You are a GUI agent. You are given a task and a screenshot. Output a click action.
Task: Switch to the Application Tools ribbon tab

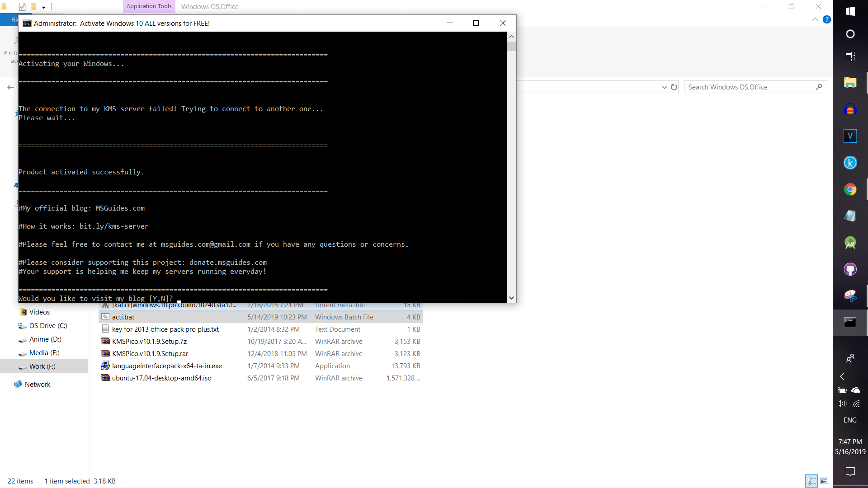point(148,6)
